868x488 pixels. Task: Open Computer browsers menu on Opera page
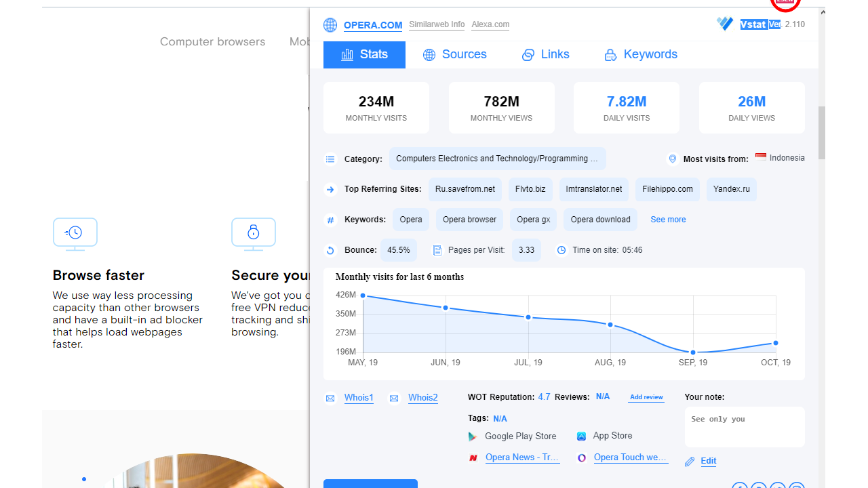pyautogui.click(x=213, y=42)
